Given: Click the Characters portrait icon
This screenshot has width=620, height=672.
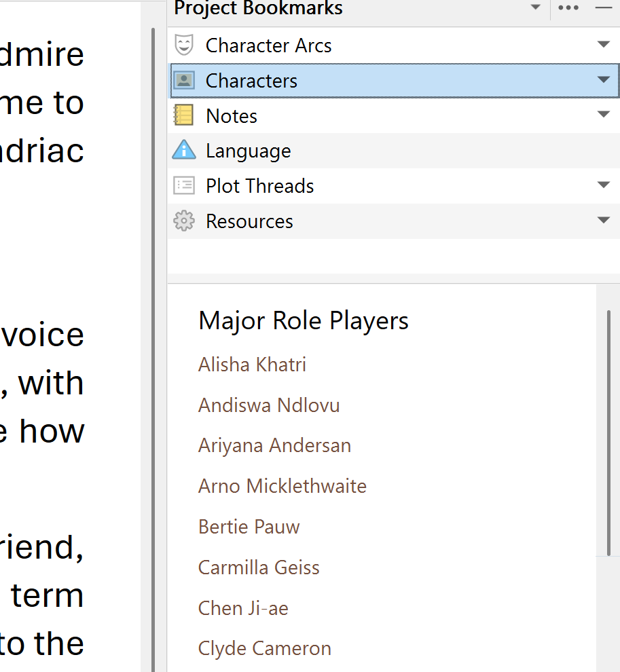Looking at the screenshot, I should point(184,80).
